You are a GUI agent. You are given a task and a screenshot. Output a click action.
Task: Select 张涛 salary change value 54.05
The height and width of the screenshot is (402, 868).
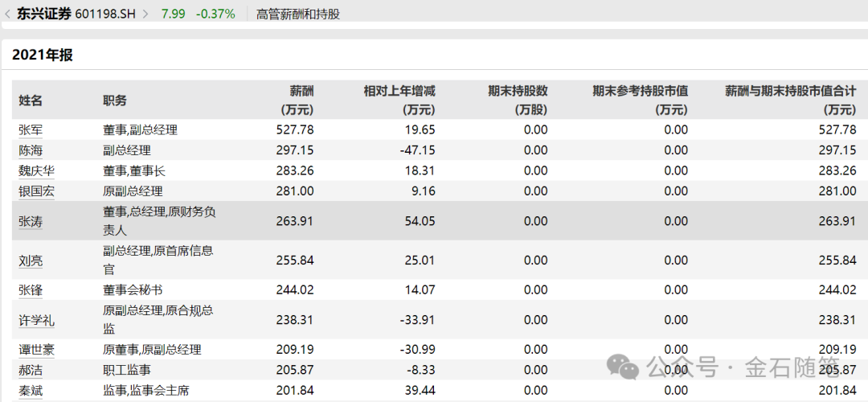[420, 221]
